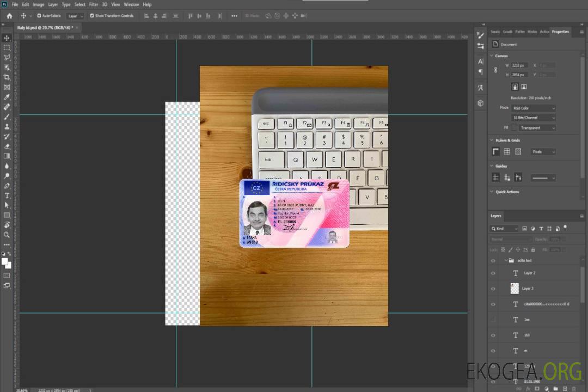
Task: Select the Clone Stamp tool
Action: point(7,127)
